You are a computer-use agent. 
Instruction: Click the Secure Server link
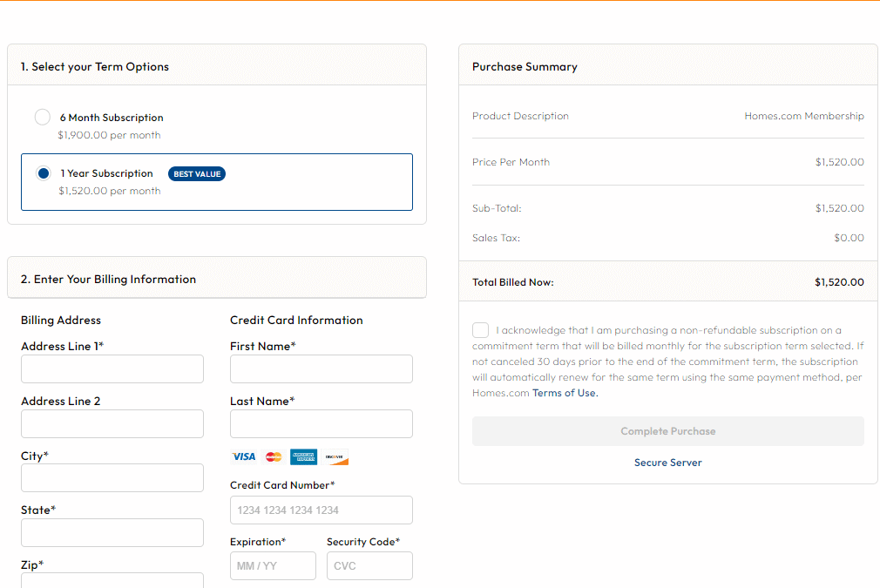coord(668,463)
